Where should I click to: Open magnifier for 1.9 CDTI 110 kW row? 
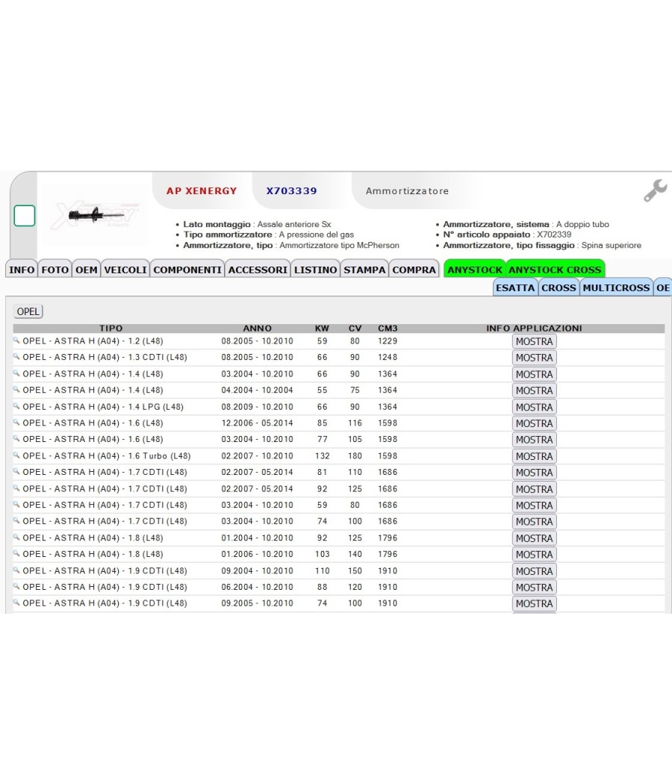pyautogui.click(x=16, y=570)
